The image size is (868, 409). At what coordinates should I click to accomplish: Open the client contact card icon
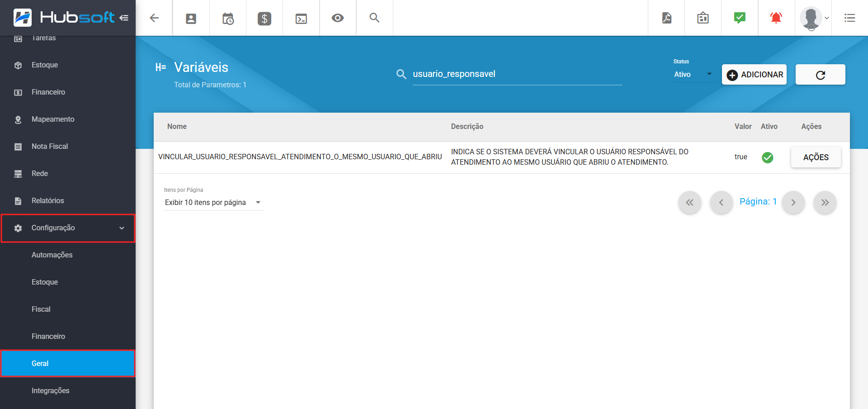[x=191, y=18]
